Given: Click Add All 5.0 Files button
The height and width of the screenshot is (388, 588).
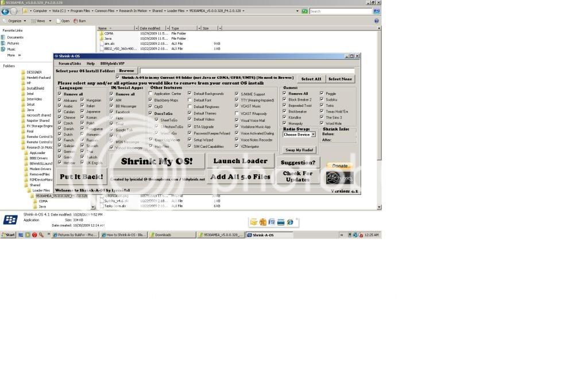Looking at the screenshot, I should [241, 176].
